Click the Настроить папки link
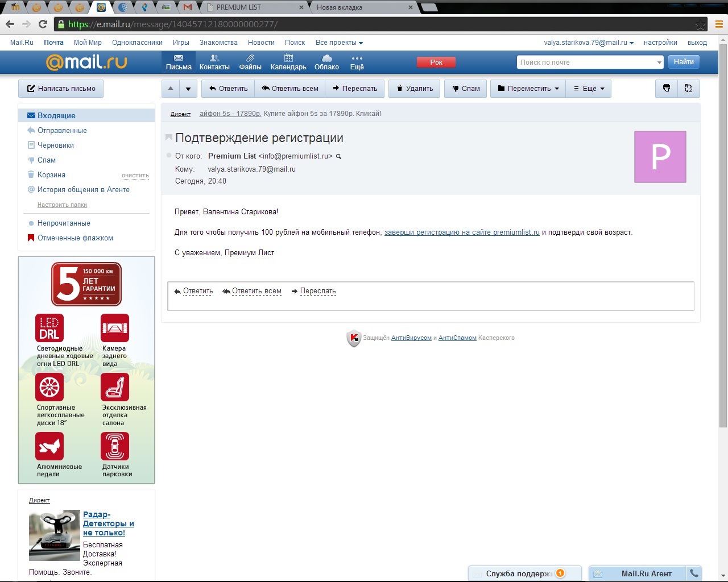728x582 pixels. click(62, 205)
